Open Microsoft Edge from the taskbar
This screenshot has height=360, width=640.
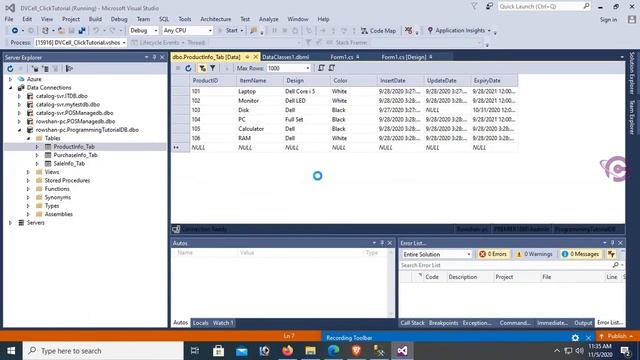(333, 351)
